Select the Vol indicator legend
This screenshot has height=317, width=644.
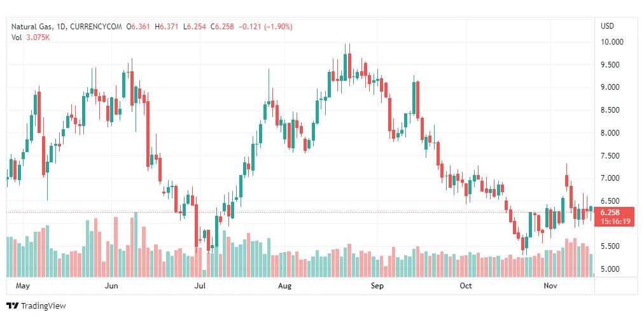point(17,37)
